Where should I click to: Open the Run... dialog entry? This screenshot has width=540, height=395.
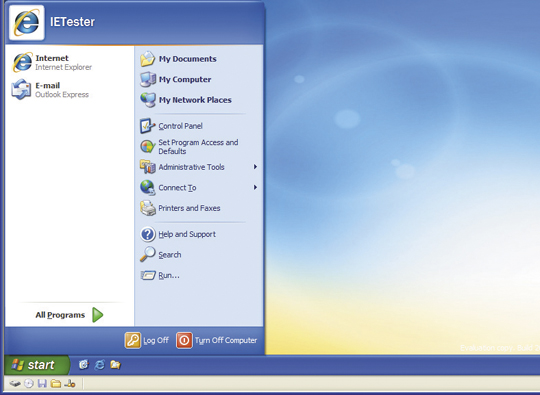click(160, 275)
